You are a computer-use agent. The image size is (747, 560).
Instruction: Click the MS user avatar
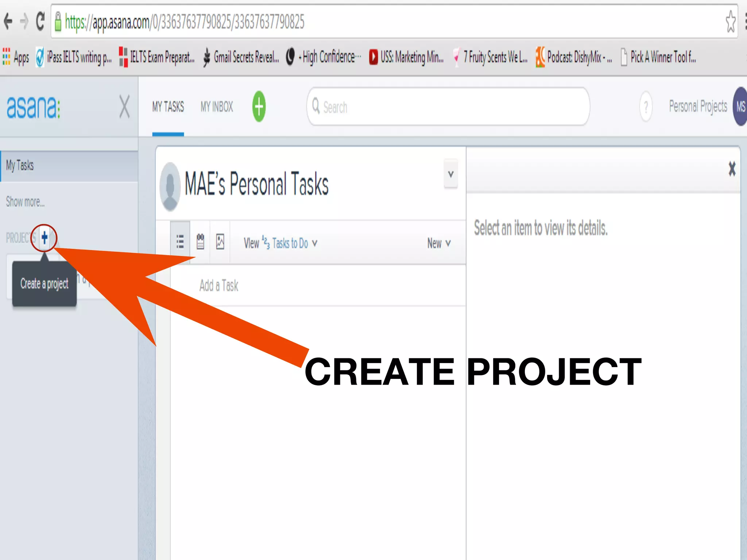coord(740,106)
